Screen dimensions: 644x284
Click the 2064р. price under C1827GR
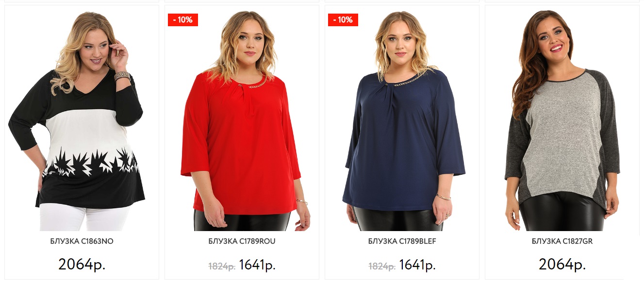(562, 265)
